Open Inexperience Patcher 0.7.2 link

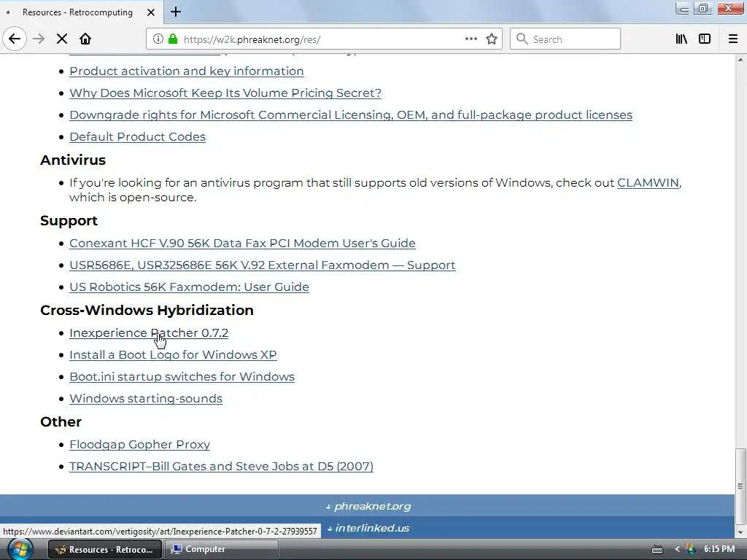click(x=149, y=332)
